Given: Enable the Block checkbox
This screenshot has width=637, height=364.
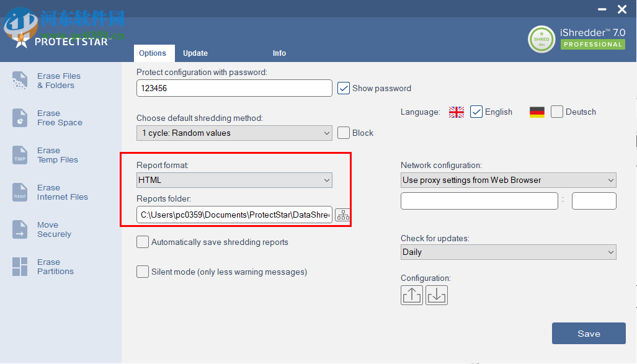Looking at the screenshot, I should pos(343,133).
